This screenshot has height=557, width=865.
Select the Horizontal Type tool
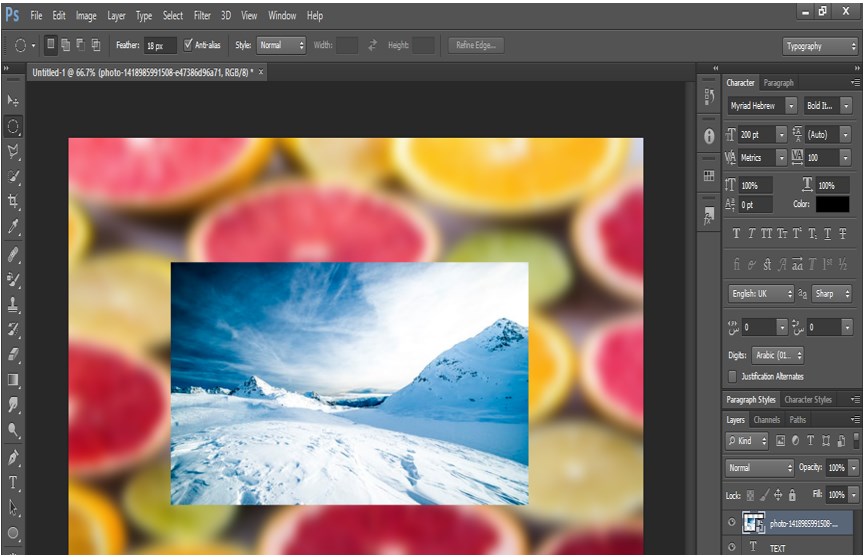[x=13, y=482]
